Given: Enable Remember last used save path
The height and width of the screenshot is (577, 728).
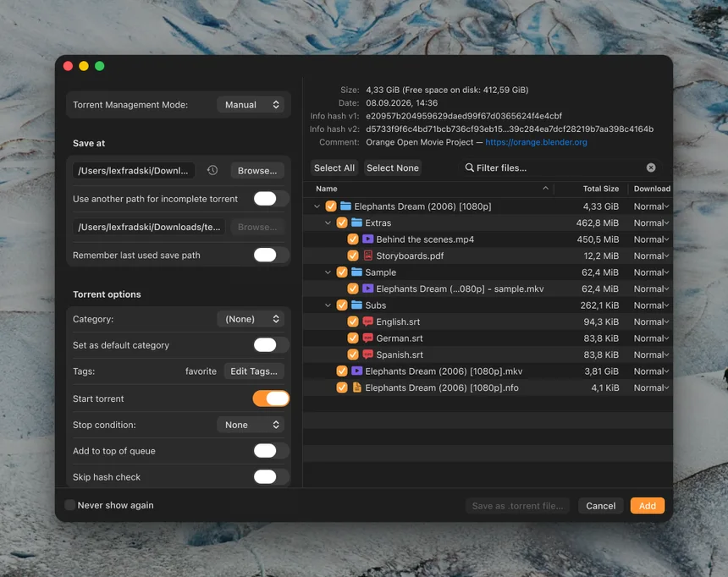Looking at the screenshot, I should tap(271, 255).
